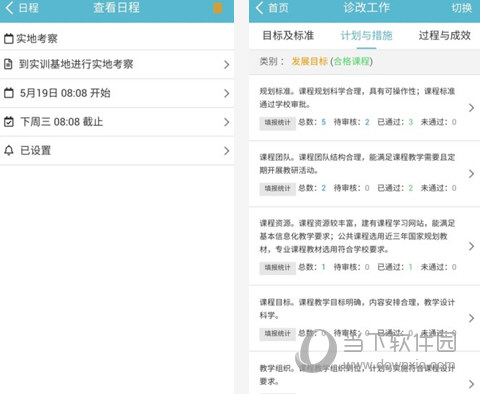Tap 待审核: 2 under 规划标准
This screenshot has width=480, height=394.
(x=352, y=122)
